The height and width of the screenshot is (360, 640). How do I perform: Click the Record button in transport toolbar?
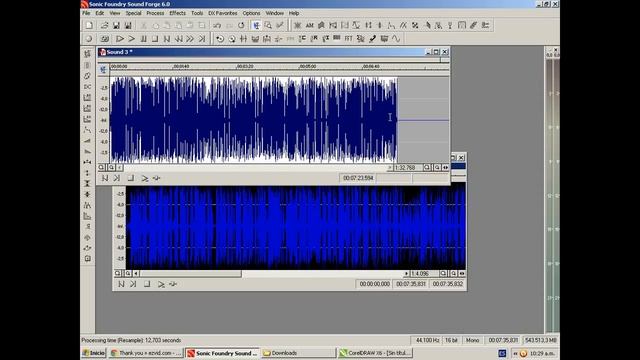click(89, 39)
